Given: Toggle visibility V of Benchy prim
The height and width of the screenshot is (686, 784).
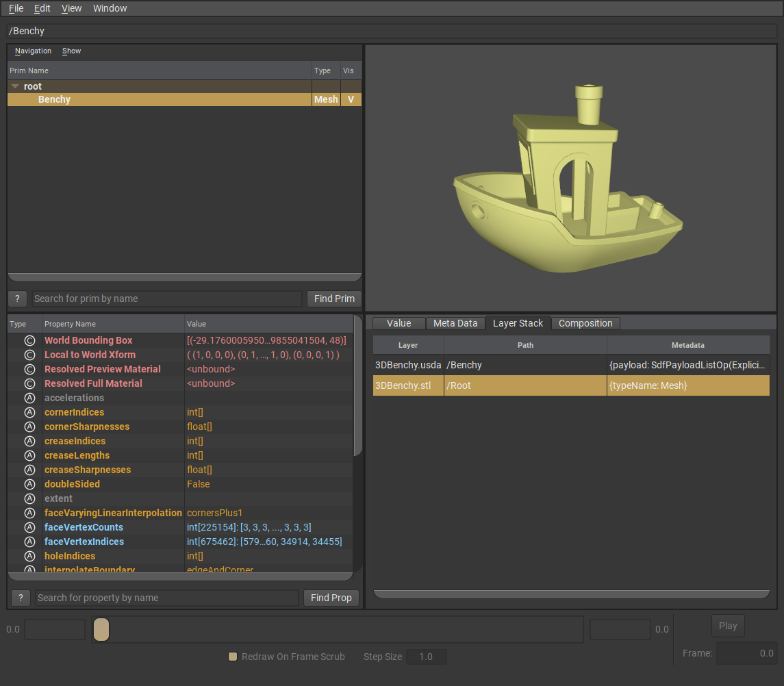Looking at the screenshot, I should pyautogui.click(x=351, y=99).
